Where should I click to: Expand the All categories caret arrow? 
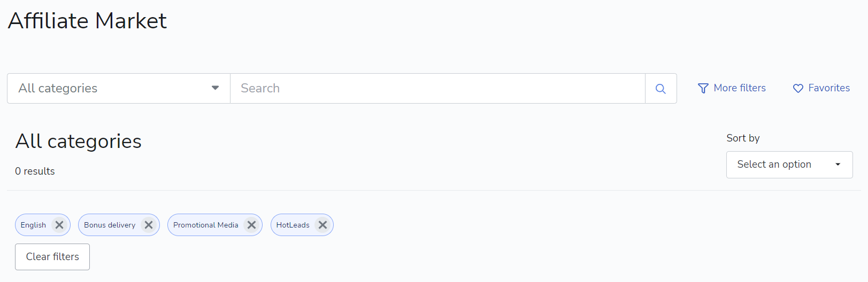pyautogui.click(x=215, y=88)
